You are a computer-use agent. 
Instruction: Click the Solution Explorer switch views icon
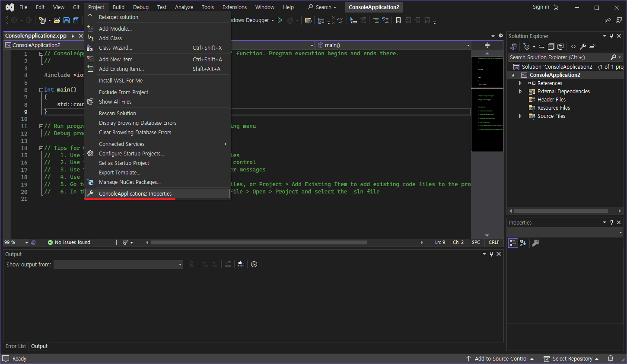pyautogui.click(x=513, y=47)
